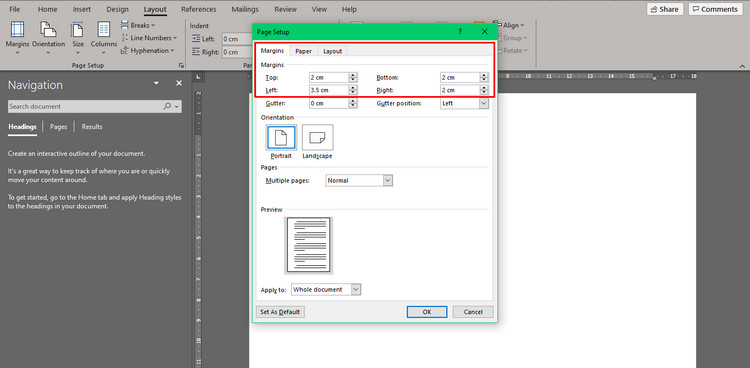Open the Breaks dropdown

(x=138, y=25)
